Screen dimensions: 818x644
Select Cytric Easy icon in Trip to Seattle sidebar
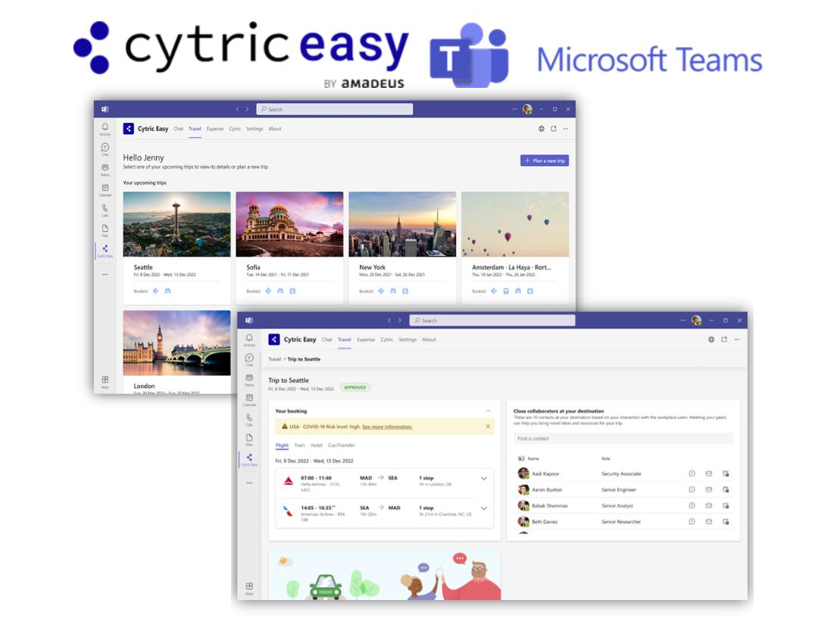pyautogui.click(x=249, y=459)
